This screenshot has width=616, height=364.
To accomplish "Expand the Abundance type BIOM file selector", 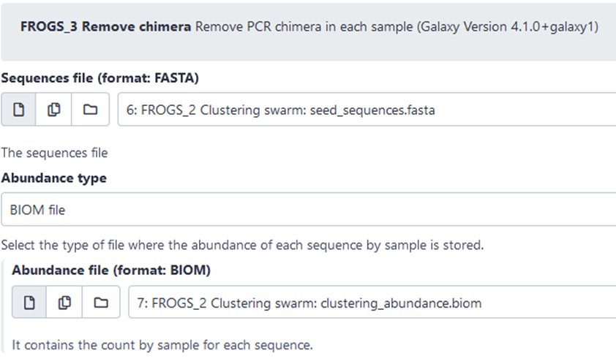I will pos(307,210).
